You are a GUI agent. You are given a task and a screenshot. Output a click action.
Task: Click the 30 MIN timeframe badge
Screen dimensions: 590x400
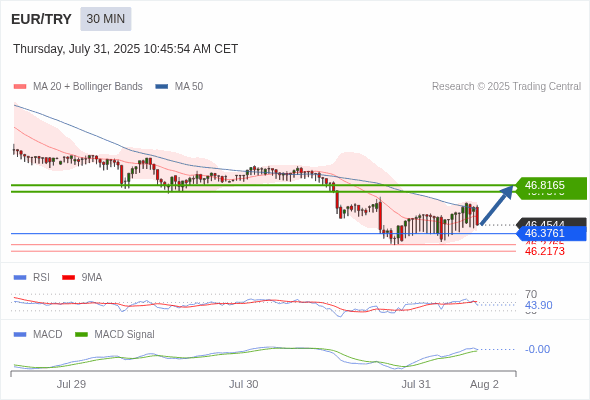coord(106,19)
